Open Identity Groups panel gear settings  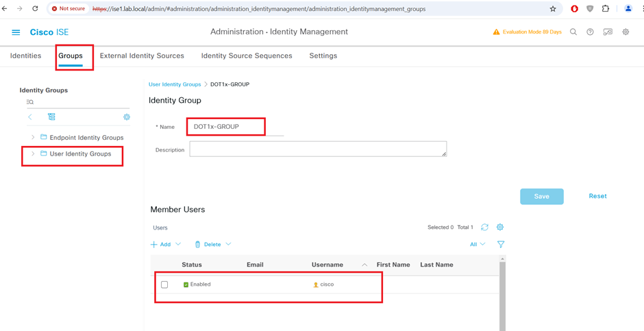127,117
